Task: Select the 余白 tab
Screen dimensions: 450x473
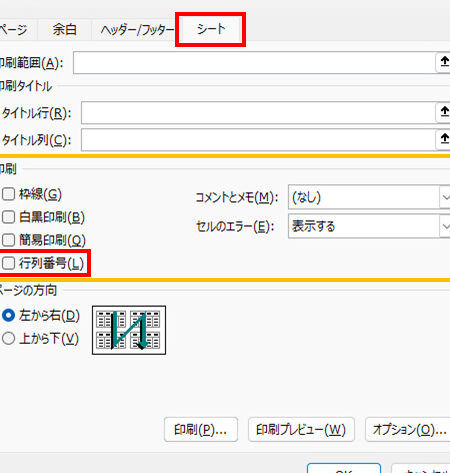Action: [65, 30]
